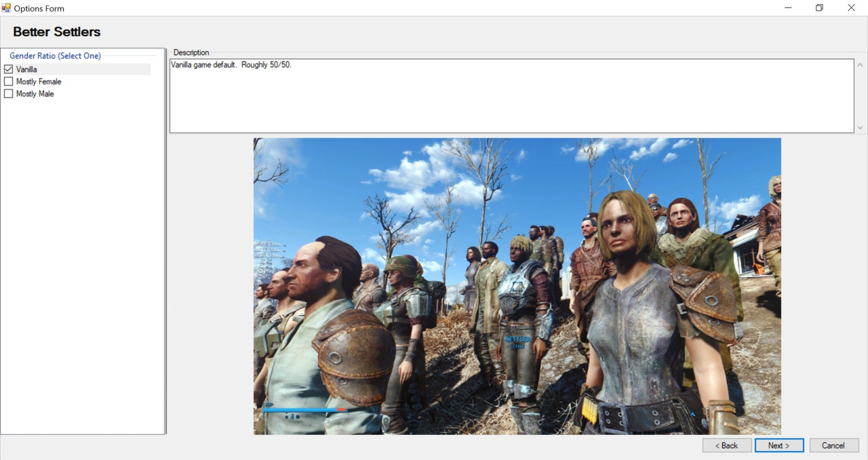Click the Description label

click(x=191, y=52)
